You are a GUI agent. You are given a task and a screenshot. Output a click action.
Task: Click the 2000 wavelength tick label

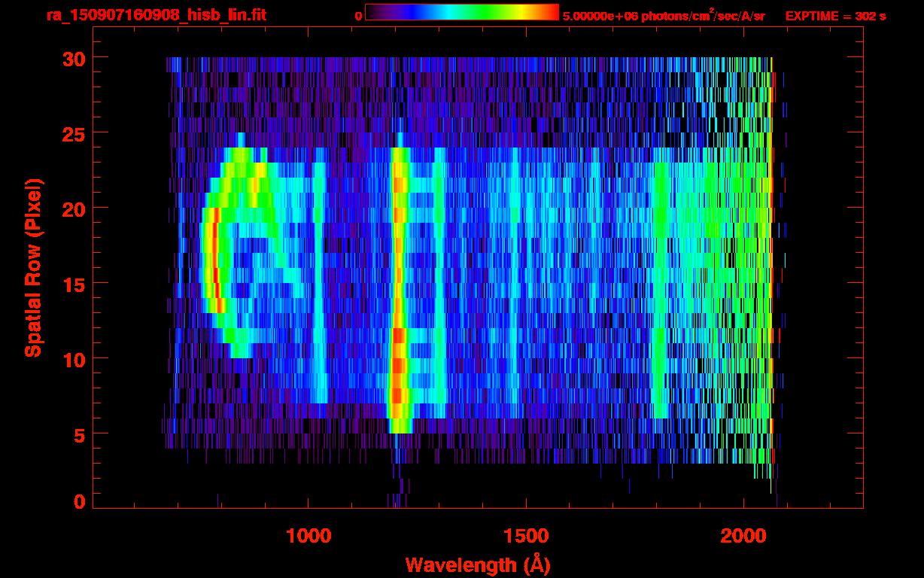(744, 536)
